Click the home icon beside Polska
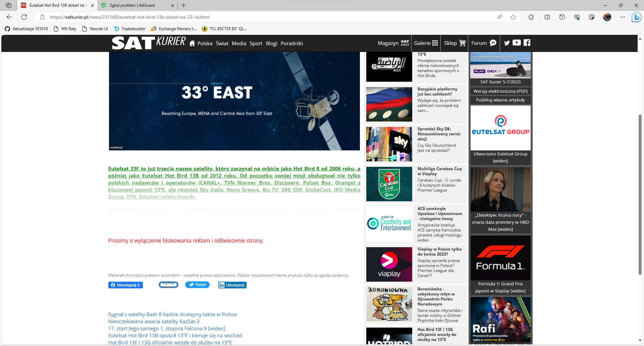This screenshot has height=346, width=644. coord(192,44)
